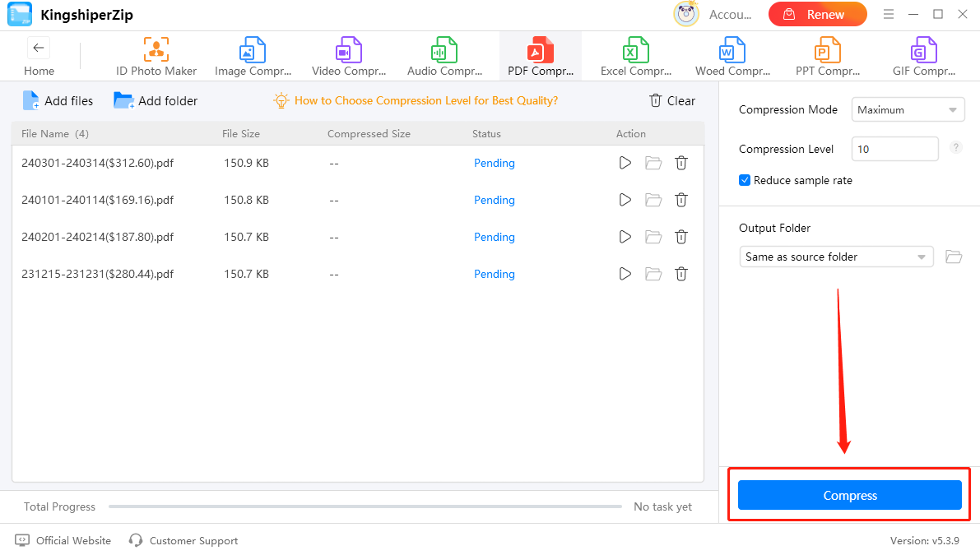
Task: Open output folder for 240101-240114 PDF row
Action: 653,200
